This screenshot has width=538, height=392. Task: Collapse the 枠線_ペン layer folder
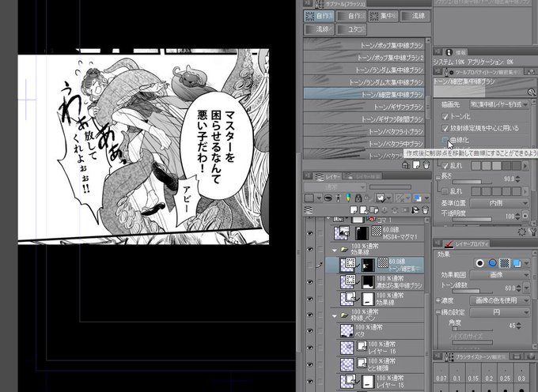(x=335, y=316)
